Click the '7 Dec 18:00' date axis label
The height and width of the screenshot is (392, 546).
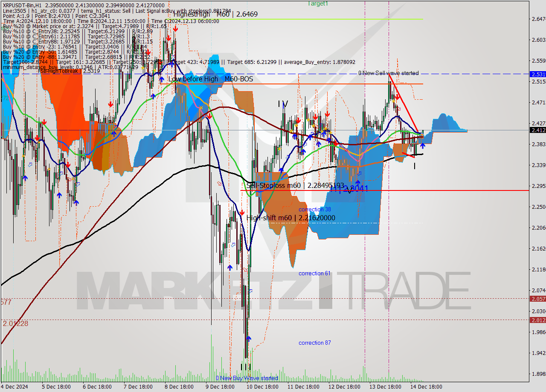138,387
